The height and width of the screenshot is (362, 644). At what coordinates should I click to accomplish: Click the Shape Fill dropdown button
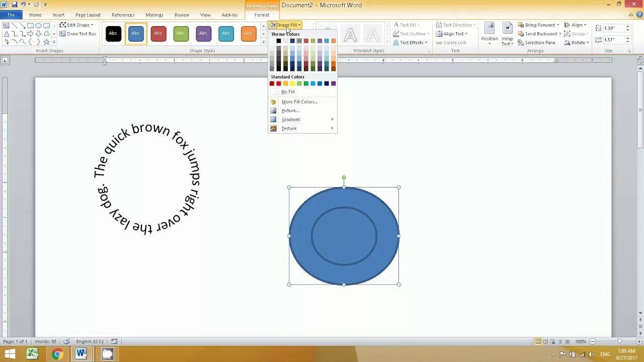click(285, 25)
